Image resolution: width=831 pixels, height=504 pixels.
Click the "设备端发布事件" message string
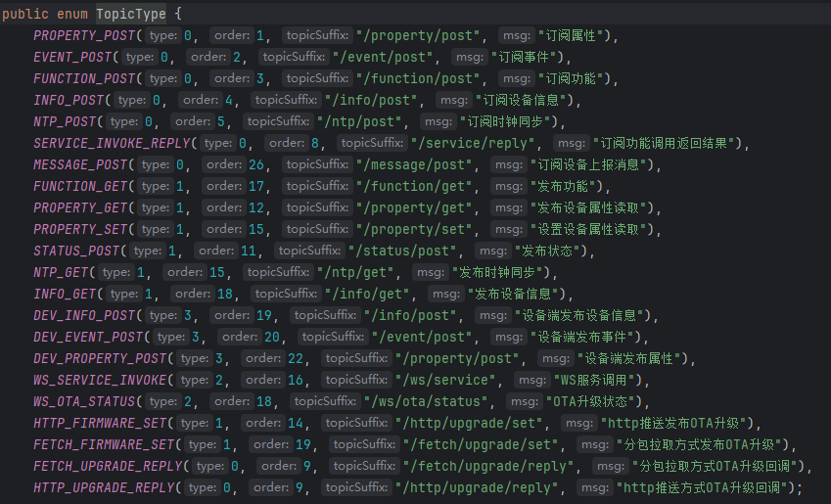[582, 337]
